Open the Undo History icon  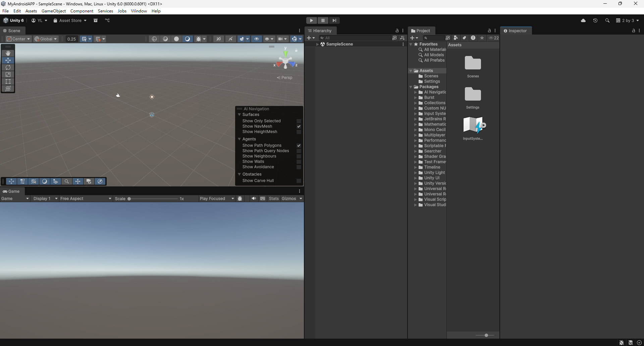[595, 20]
